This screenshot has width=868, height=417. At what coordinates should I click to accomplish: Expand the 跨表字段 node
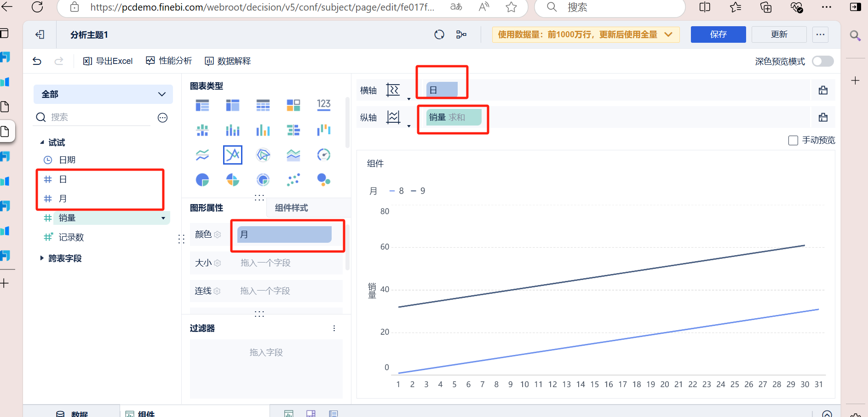click(x=42, y=258)
